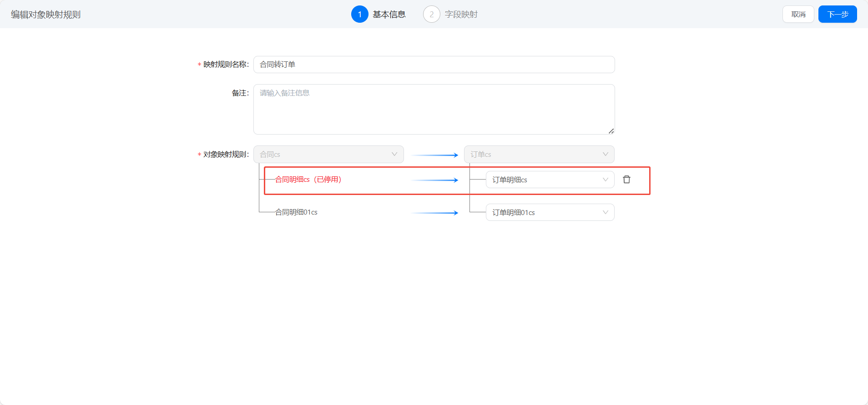Open the 订单cs target dropdown
Screen dimensions: 868x405
(x=539, y=154)
